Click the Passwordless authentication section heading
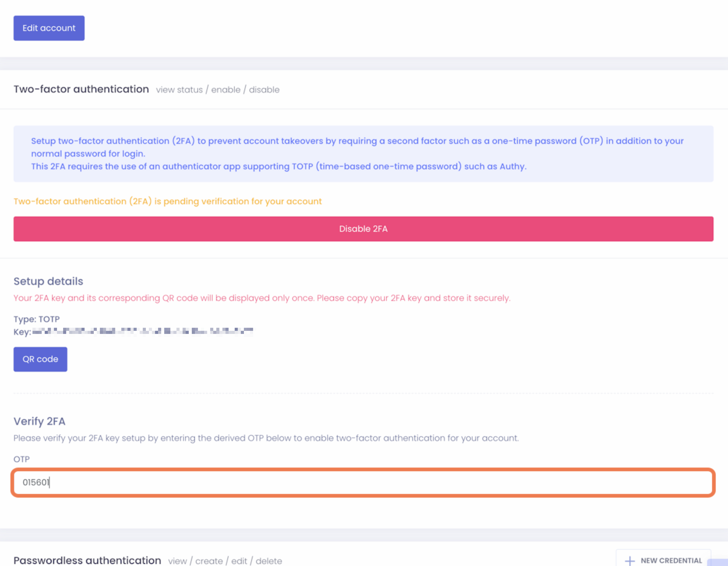 [87, 560]
